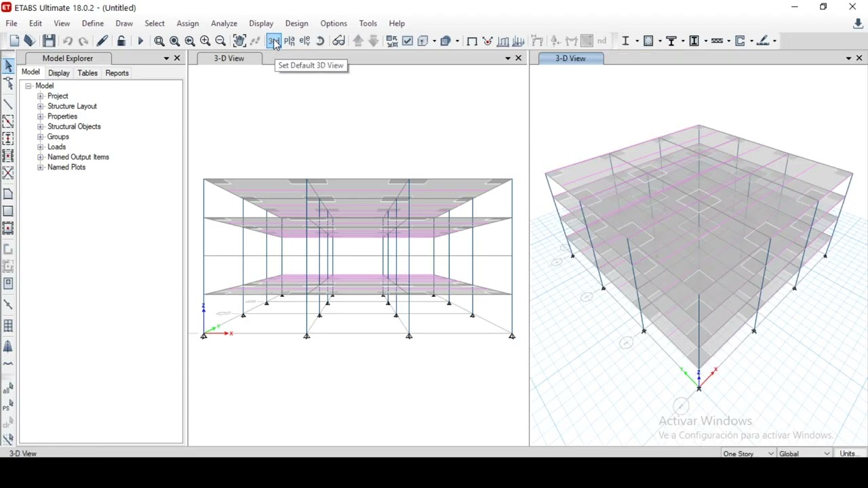
Task: Open the Global coordinate system dropdown
Action: point(804,453)
